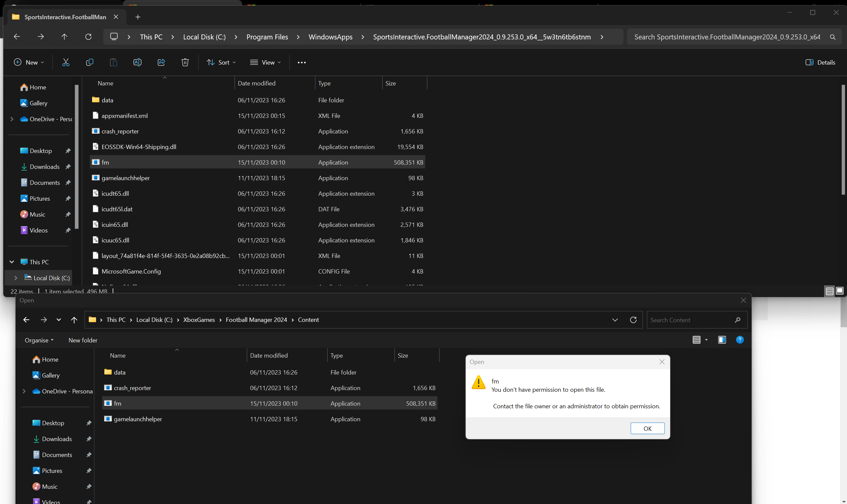The height and width of the screenshot is (504, 847).
Task: Open Downloads in File Explorer sidebar
Action: 44,167
